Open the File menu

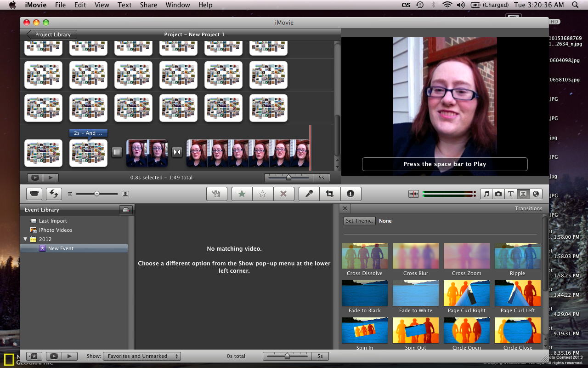(60, 5)
